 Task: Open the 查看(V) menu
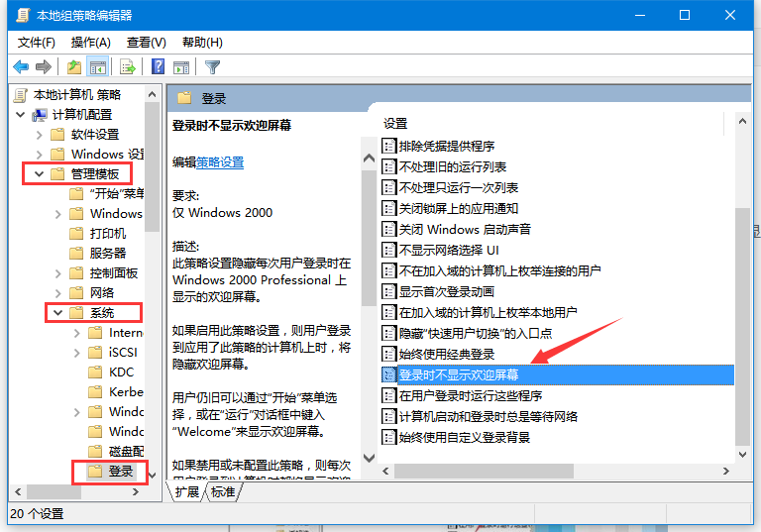tap(146, 43)
